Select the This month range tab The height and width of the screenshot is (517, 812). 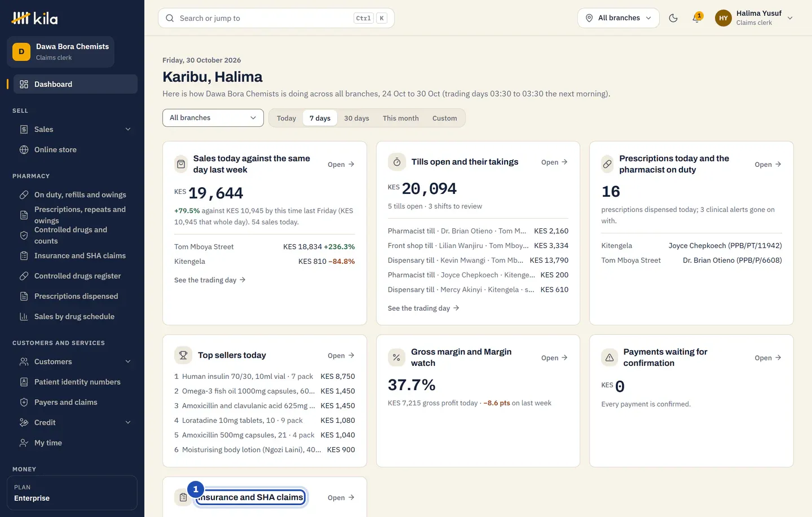click(401, 118)
